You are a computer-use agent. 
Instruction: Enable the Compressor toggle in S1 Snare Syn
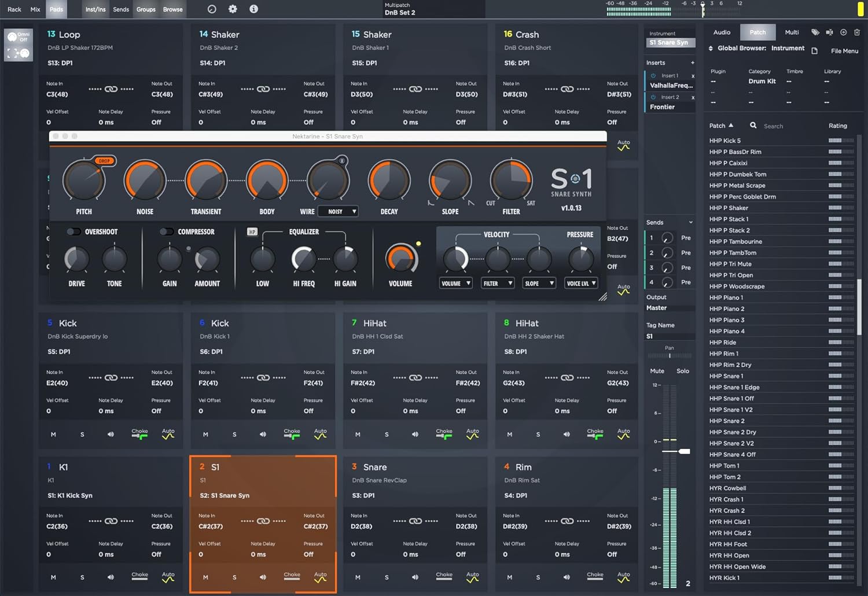pyautogui.click(x=167, y=231)
